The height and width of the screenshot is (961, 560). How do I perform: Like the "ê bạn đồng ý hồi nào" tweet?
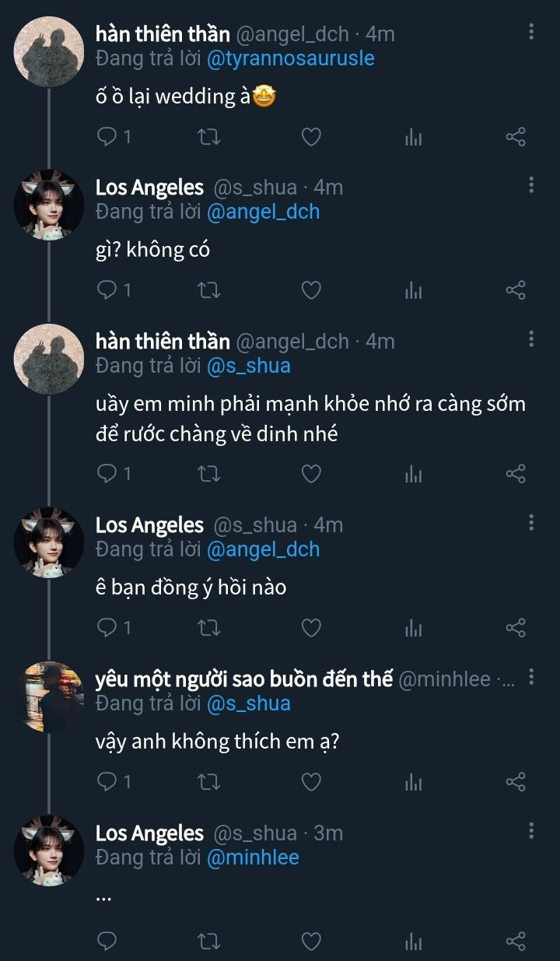311,627
